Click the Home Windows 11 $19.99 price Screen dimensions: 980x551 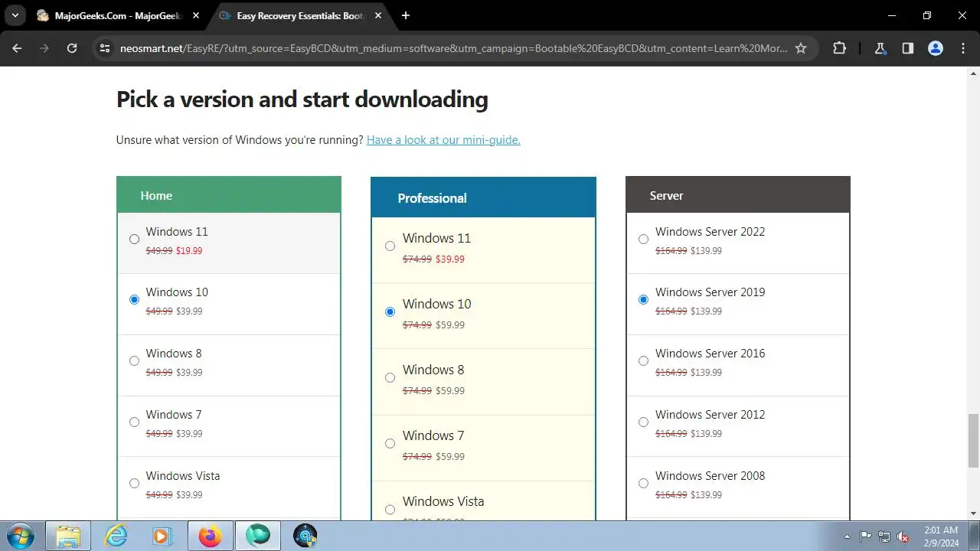tap(189, 250)
